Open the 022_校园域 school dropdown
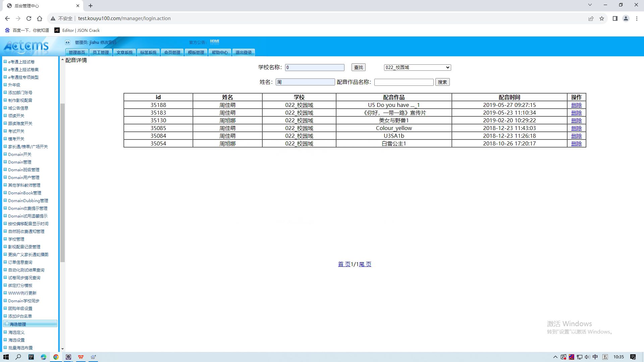The image size is (644, 362). (x=417, y=67)
